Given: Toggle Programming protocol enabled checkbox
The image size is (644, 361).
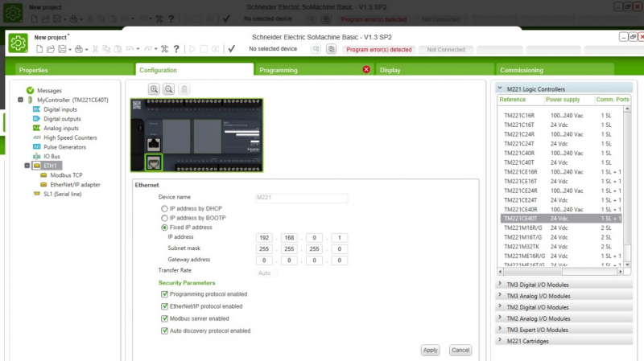Looking at the screenshot, I should (x=165, y=294).
